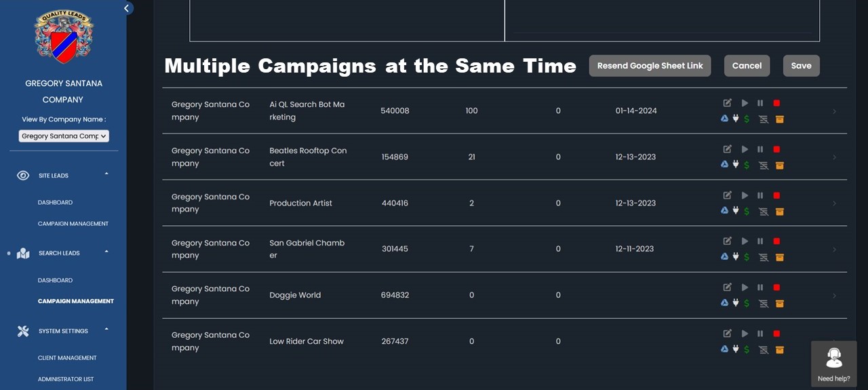Expand the San Gabriel Chamber row chevron
This screenshot has width=868, height=390.
(834, 250)
